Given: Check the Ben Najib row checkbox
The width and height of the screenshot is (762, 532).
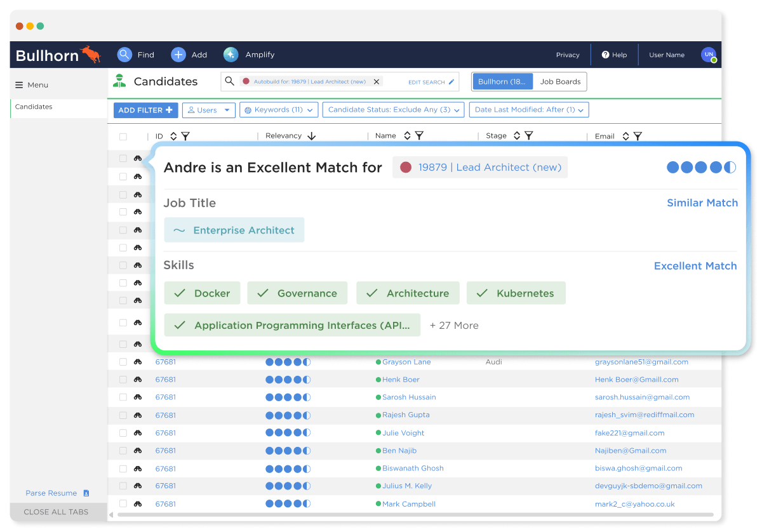Looking at the screenshot, I should pyautogui.click(x=123, y=451).
